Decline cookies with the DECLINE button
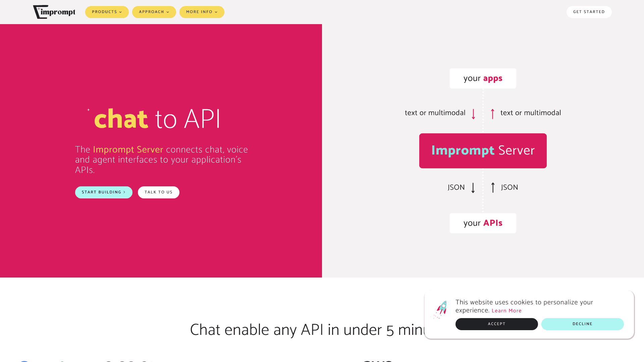This screenshot has width=644, height=362. pyautogui.click(x=583, y=324)
